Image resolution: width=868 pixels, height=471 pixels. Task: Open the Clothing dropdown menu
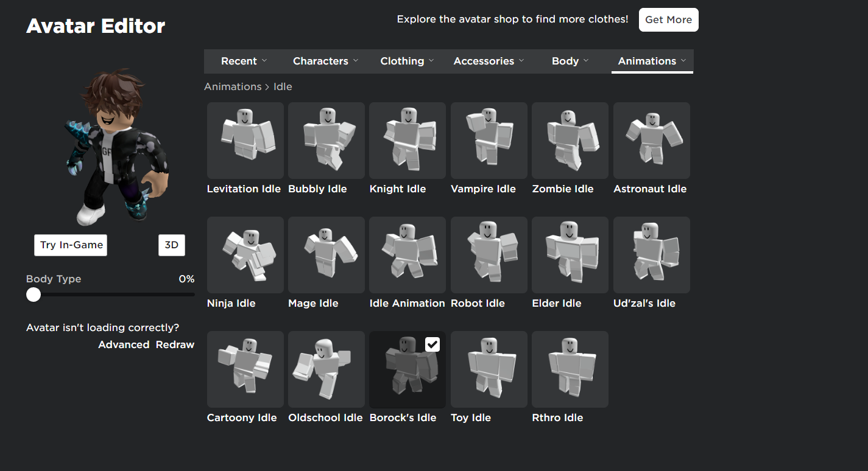click(x=407, y=61)
